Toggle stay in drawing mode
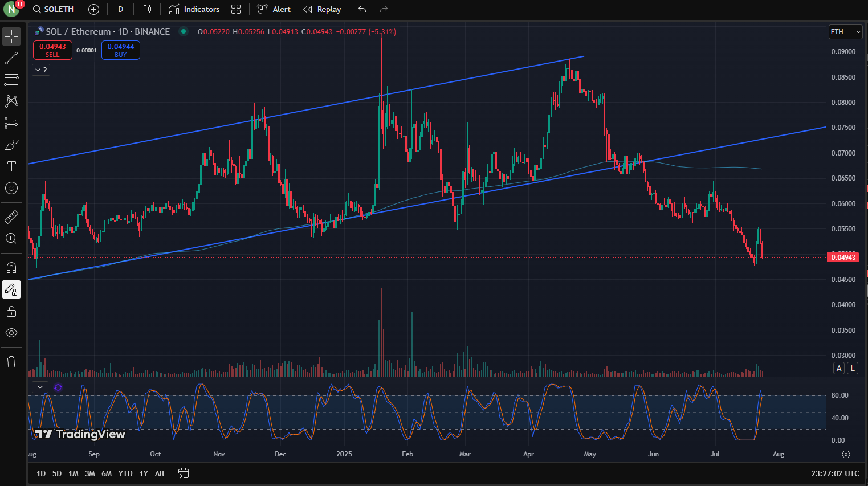The width and height of the screenshot is (868, 486). click(11, 289)
